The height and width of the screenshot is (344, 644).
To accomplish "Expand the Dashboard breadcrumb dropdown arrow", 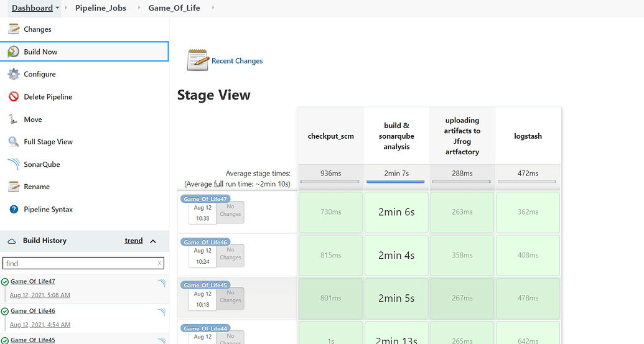I will [58, 8].
